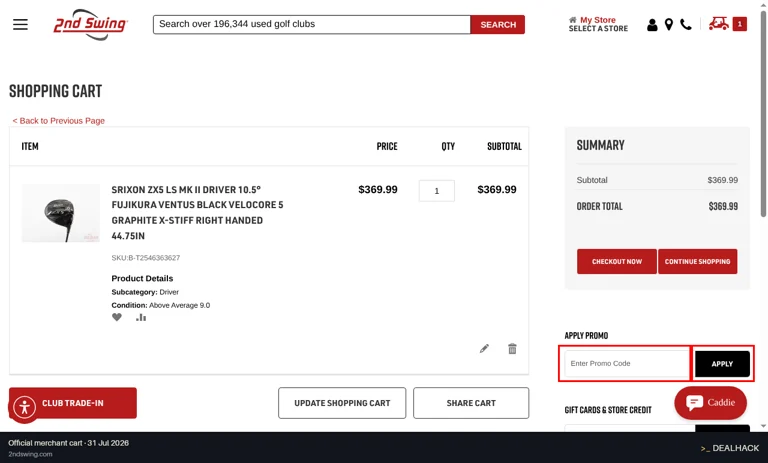Go to the 2nd Swing logo homepage
768x463 pixels.
pyautogui.click(x=91, y=24)
